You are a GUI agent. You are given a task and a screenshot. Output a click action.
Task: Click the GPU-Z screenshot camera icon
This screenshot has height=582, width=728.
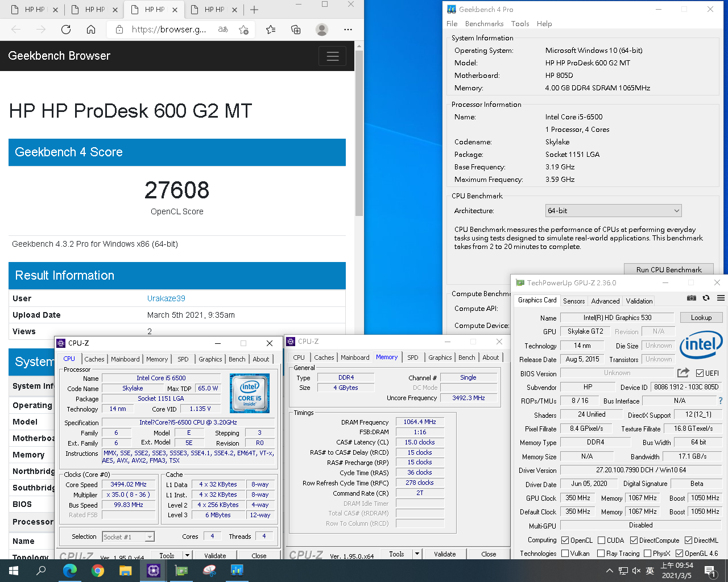692,298
